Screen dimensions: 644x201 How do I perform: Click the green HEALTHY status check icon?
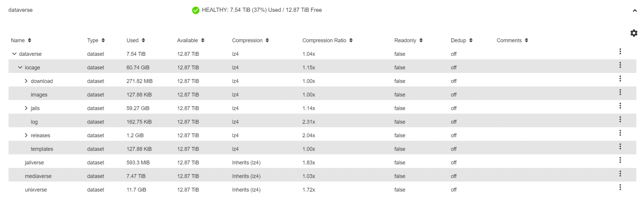[196, 10]
